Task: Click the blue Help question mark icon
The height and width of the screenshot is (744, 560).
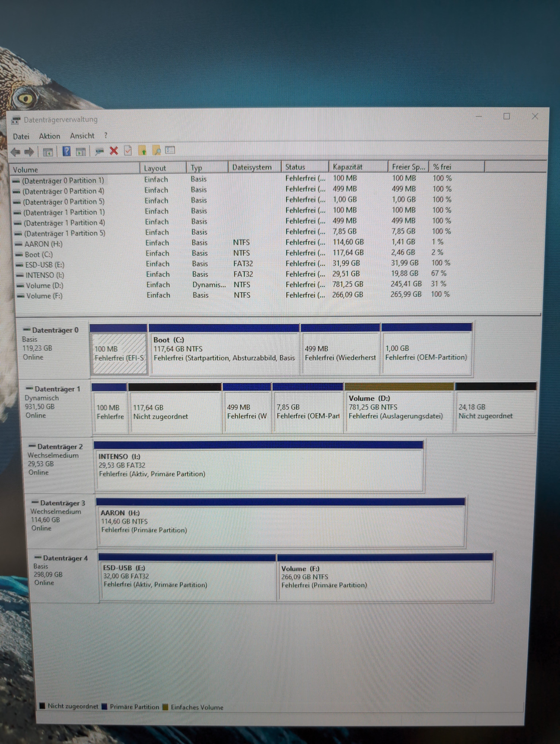Action: tap(67, 151)
